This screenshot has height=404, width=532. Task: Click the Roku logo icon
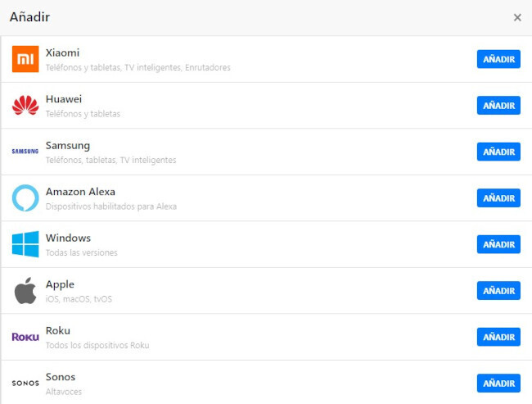(x=25, y=337)
